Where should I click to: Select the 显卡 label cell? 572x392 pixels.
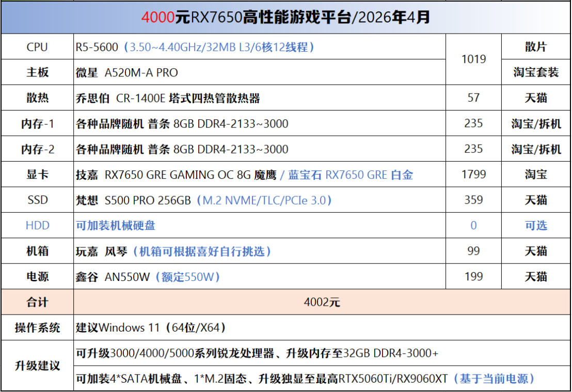[x=37, y=175]
